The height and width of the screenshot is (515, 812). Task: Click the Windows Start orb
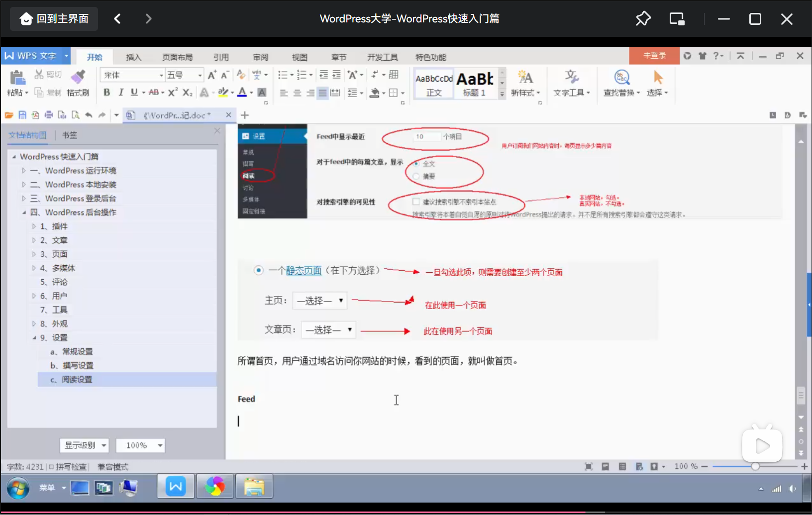[x=18, y=488]
